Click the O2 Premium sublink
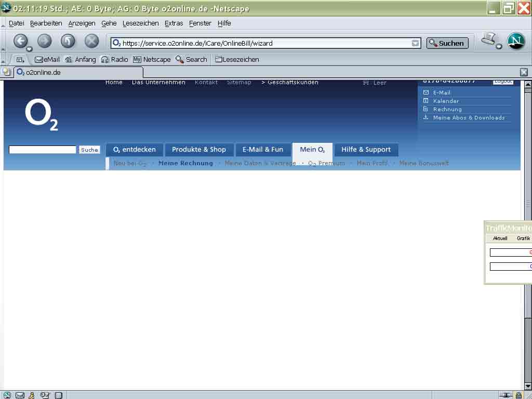 pyautogui.click(x=326, y=164)
